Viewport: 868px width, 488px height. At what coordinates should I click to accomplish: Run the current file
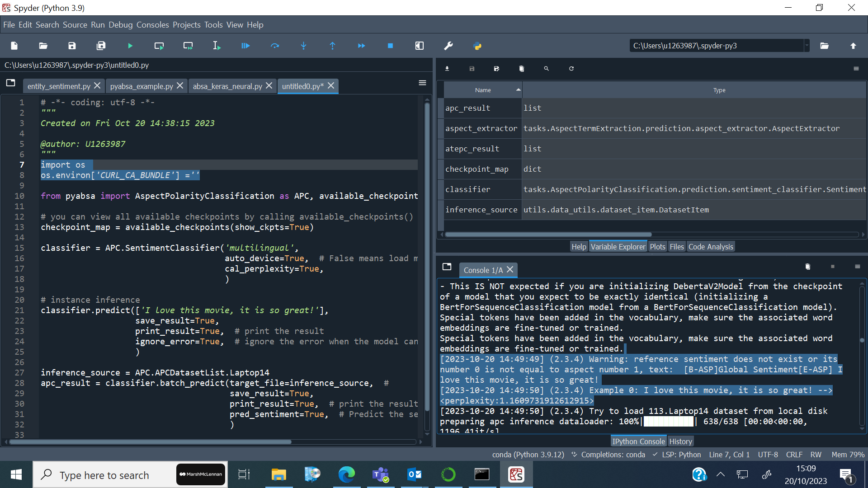[130, 46]
